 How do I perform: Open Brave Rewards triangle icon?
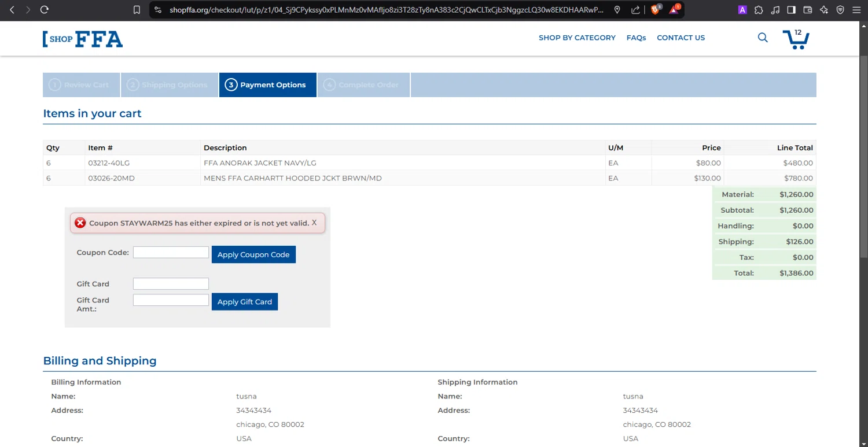675,9
